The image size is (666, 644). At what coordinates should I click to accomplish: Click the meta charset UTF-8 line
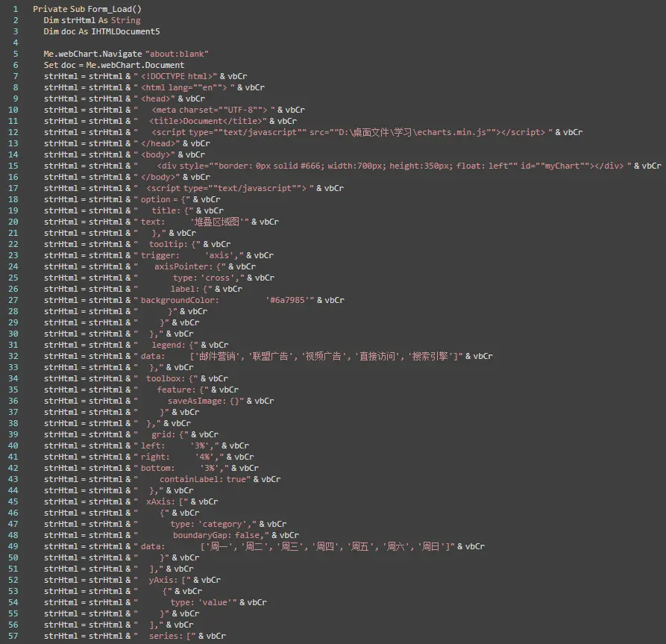[x=175, y=110]
